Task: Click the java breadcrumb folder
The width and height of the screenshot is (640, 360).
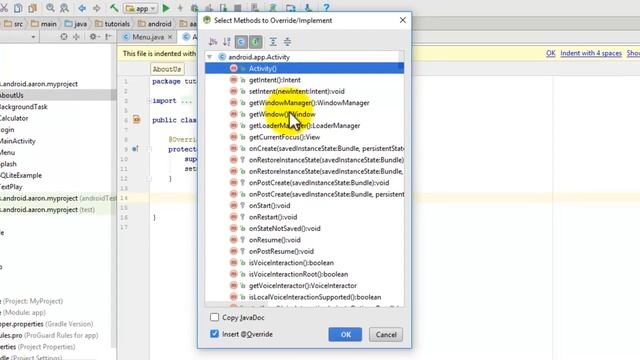Action: point(76,24)
